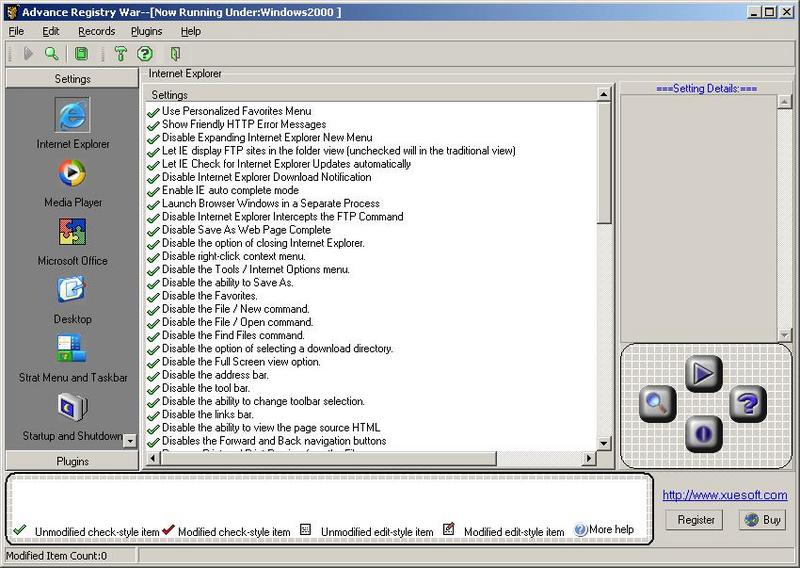Toggle Disable the Favorites checkmark
Viewport: 800px width, 568px height.
pos(153,297)
